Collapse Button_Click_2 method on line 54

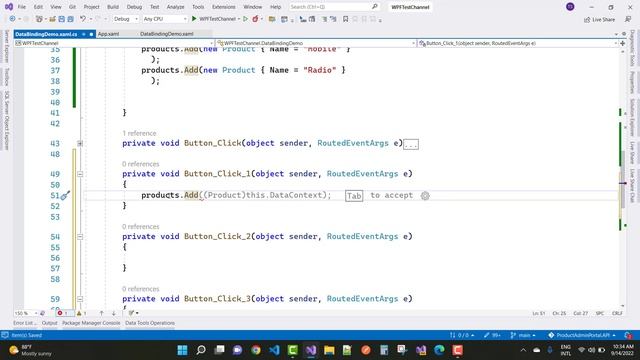point(80,237)
